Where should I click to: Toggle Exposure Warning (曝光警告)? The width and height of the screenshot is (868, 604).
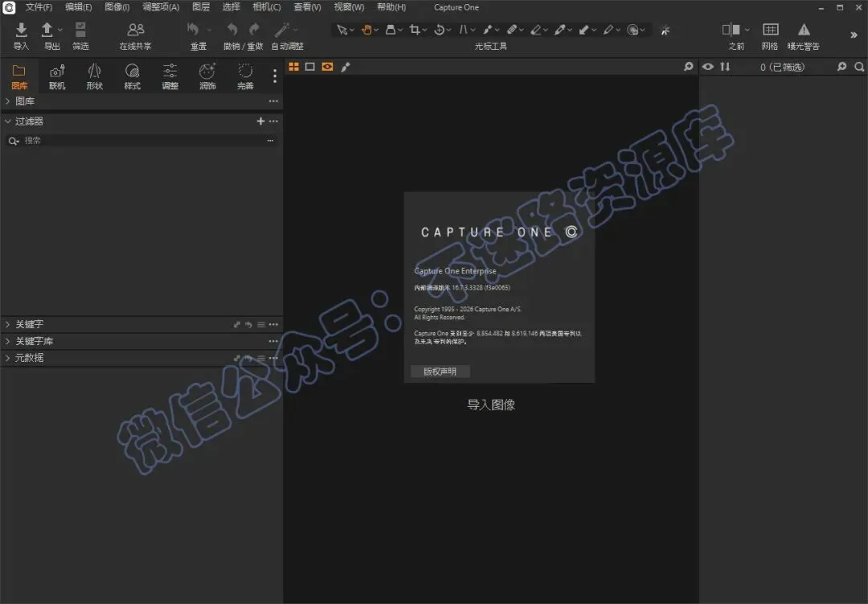coord(804,30)
